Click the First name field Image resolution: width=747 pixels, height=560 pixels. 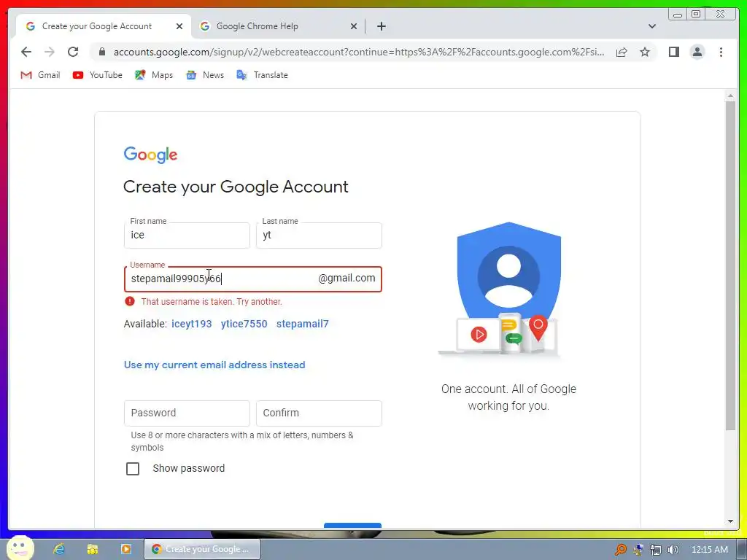click(187, 236)
